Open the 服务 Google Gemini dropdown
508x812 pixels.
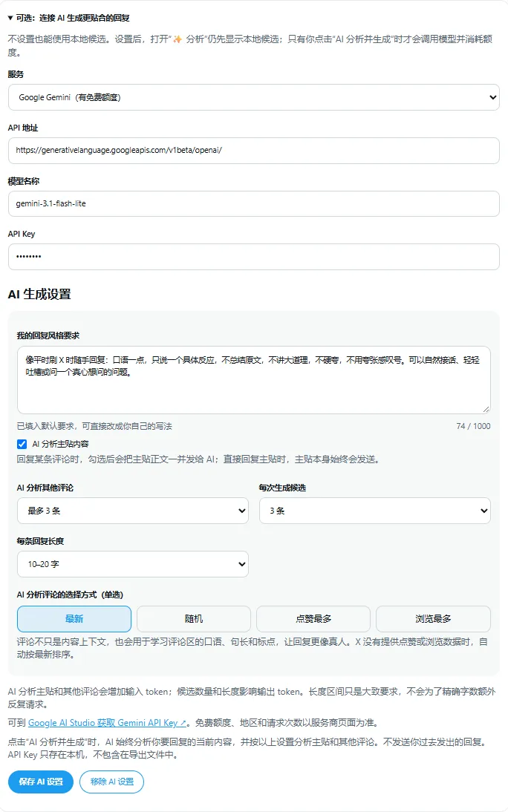point(254,97)
